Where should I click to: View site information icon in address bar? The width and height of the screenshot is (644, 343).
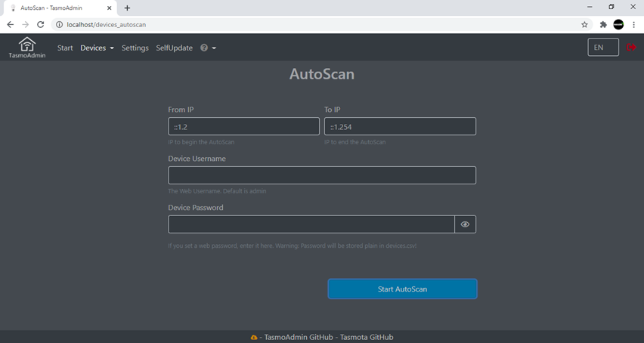point(59,25)
